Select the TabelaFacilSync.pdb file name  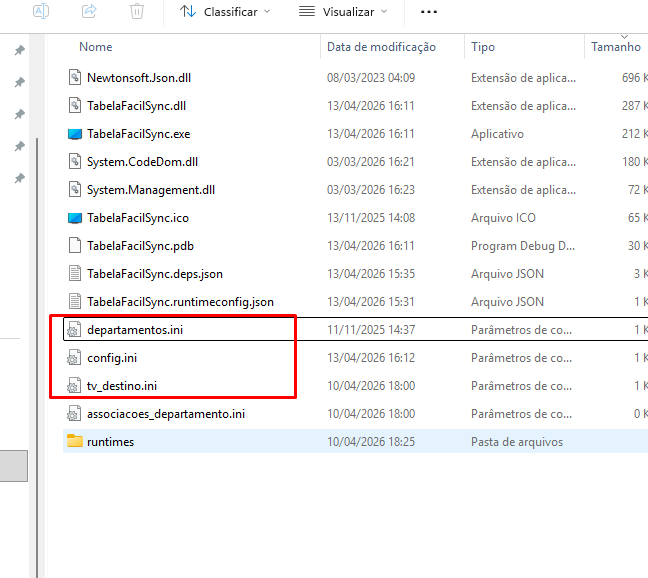(x=140, y=246)
